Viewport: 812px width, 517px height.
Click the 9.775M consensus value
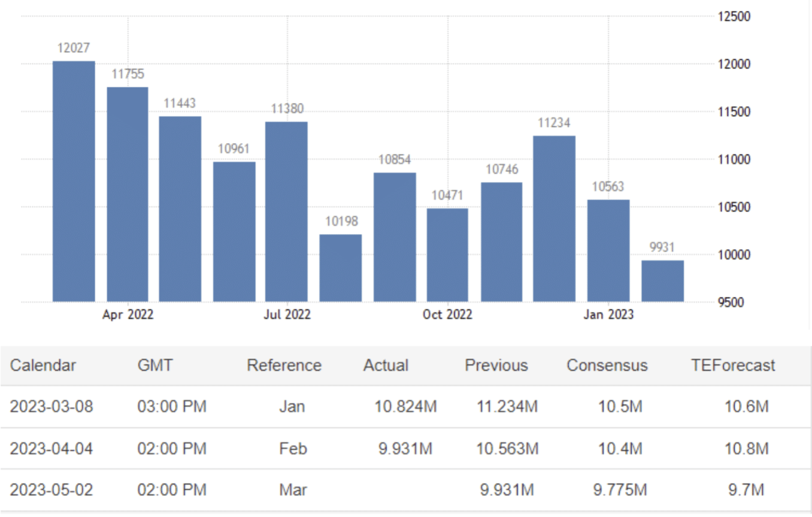click(620, 490)
